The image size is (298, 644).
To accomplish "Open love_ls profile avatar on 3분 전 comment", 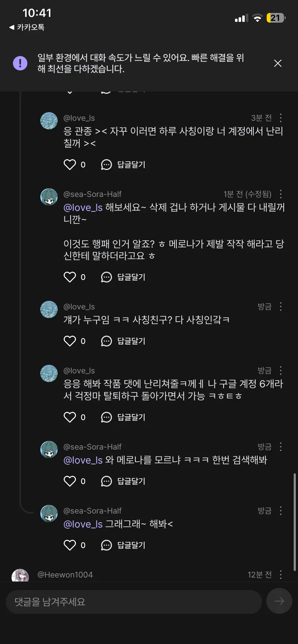I will (49, 121).
